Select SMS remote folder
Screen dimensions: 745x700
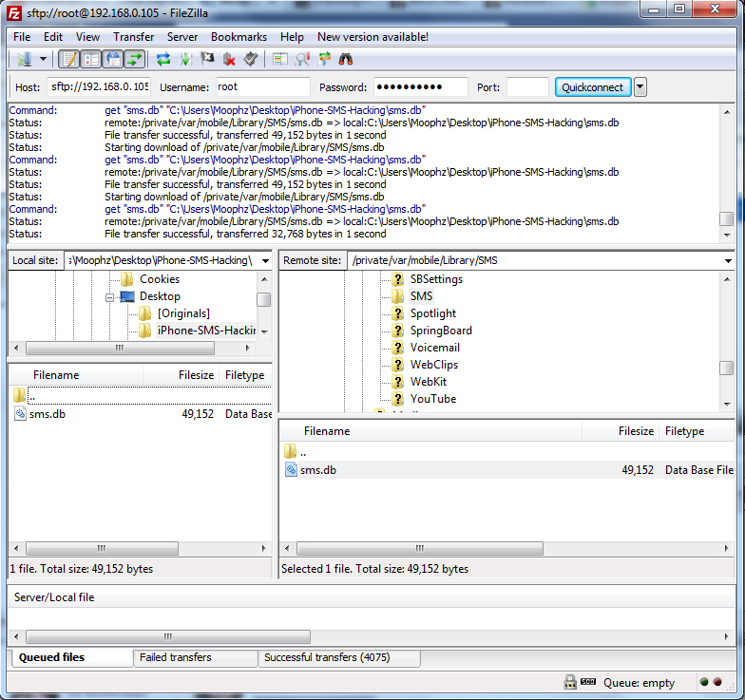(421, 296)
